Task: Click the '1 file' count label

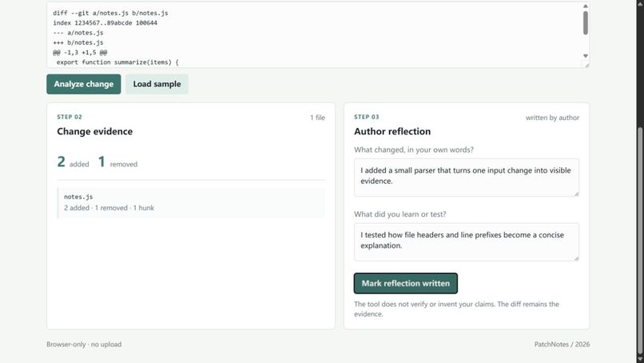Action: point(317,118)
